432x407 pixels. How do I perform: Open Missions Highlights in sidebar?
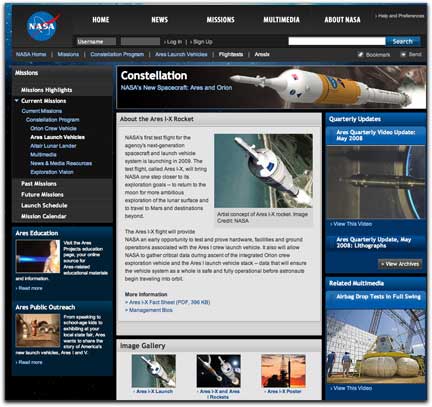pos(46,90)
